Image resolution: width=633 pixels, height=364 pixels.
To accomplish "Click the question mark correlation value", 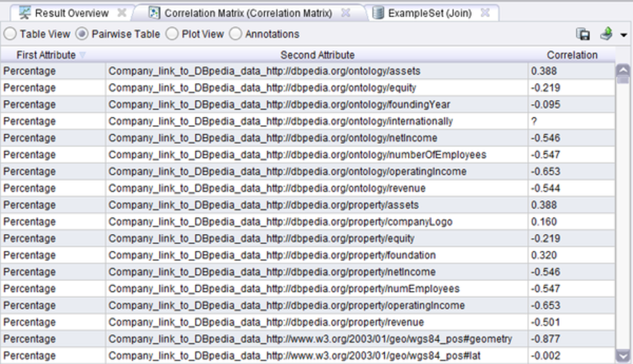I will (x=534, y=121).
